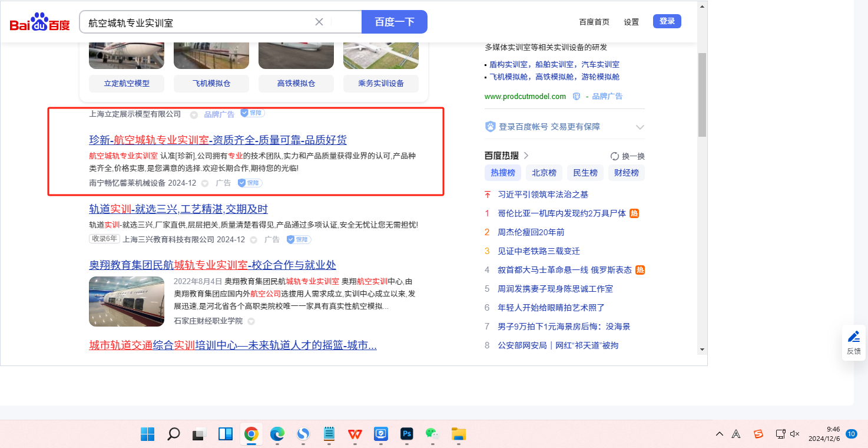This screenshot has width=868, height=448.
Task: Open the arrow next to 百度热搜
Action: [526, 156]
